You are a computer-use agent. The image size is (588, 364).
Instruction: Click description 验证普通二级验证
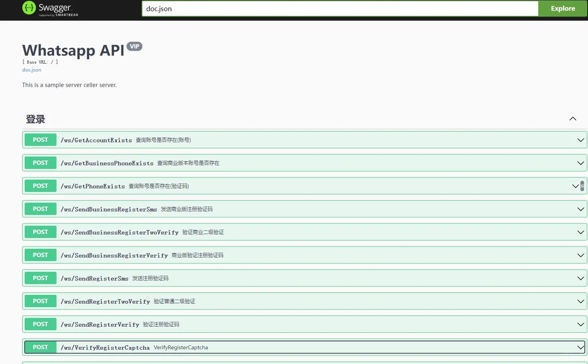[174, 301]
